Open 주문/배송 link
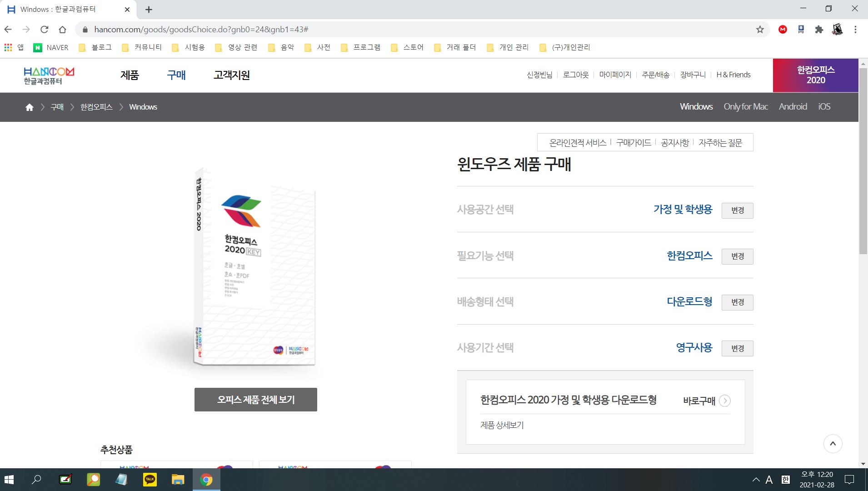This screenshot has width=868, height=491. pyautogui.click(x=656, y=75)
